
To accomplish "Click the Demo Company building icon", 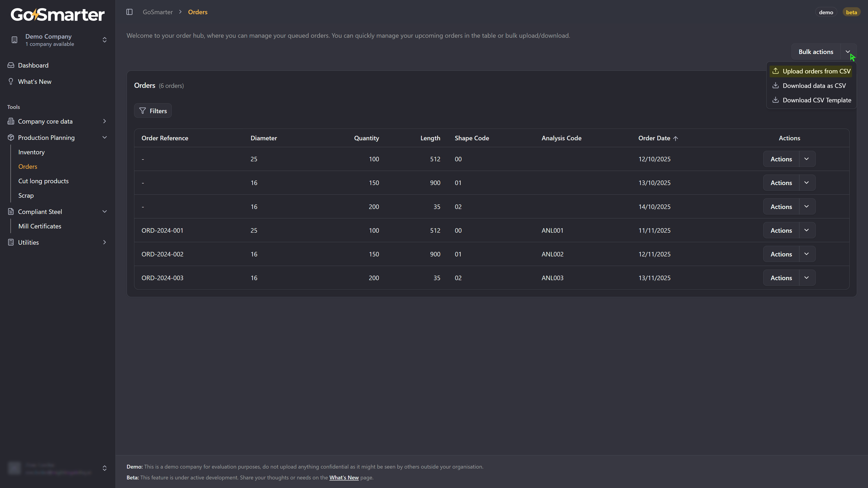I will coord(14,40).
